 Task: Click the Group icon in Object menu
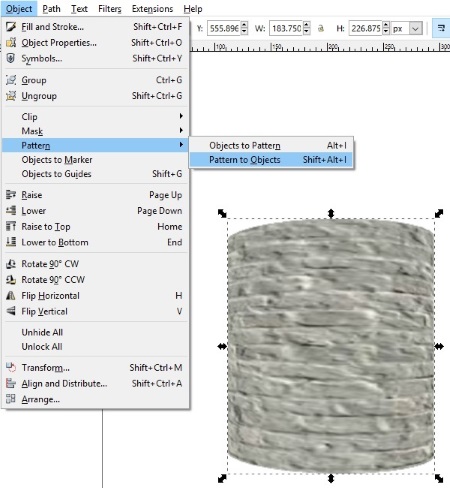[11, 80]
